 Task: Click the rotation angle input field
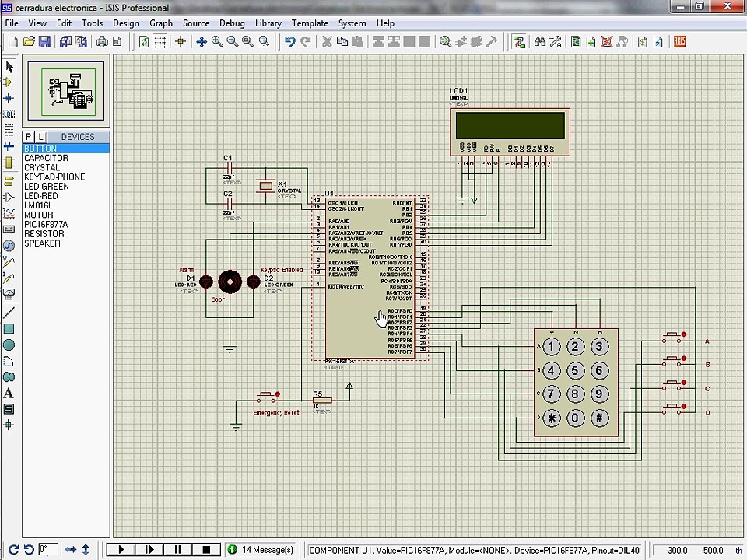48,550
